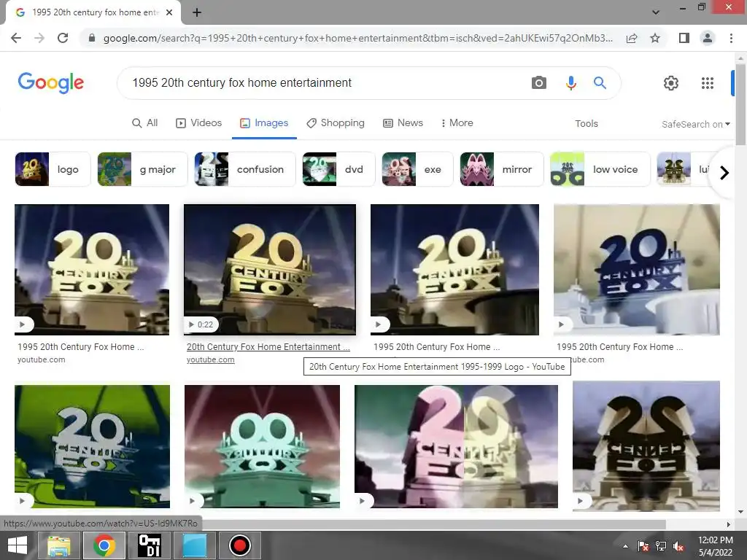Viewport: 747px width, 560px height.
Task: Open the underlined youtube.com source link
Action: 211,359
